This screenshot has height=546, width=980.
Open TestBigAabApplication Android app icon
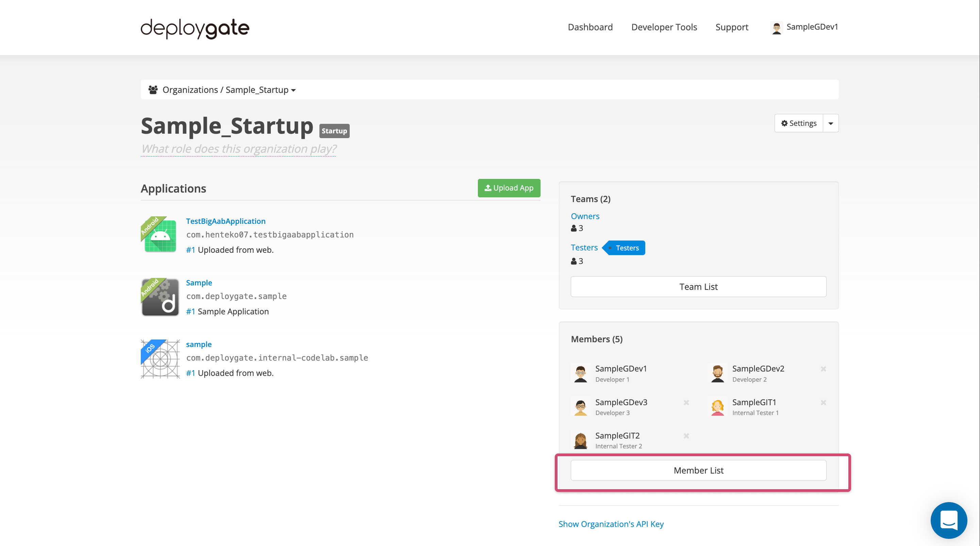click(160, 235)
